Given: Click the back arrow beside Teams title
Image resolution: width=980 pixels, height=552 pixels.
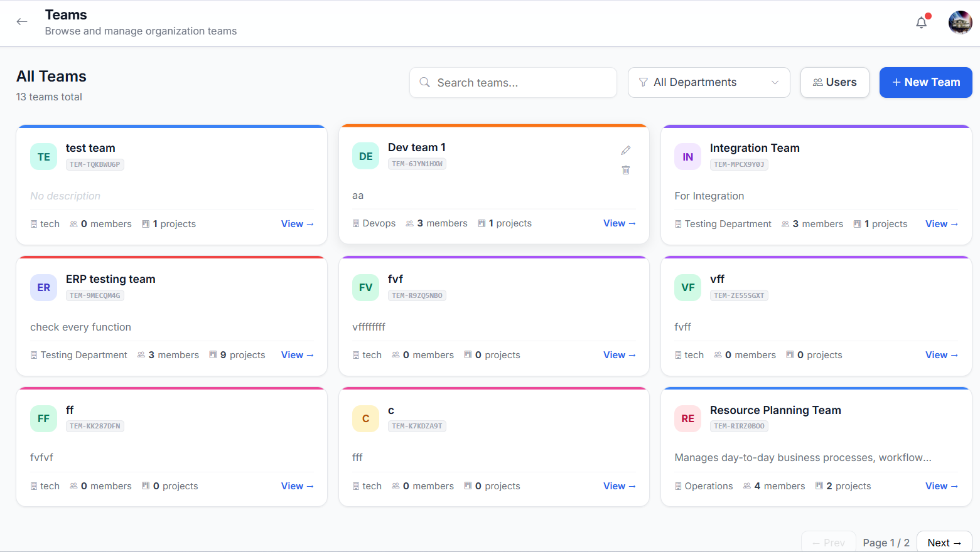Looking at the screenshot, I should 22,22.
